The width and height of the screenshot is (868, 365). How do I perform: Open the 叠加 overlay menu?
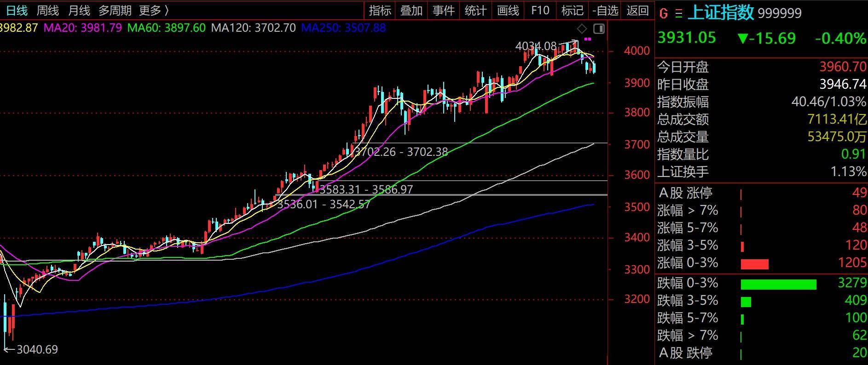pyautogui.click(x=411, y=10)
